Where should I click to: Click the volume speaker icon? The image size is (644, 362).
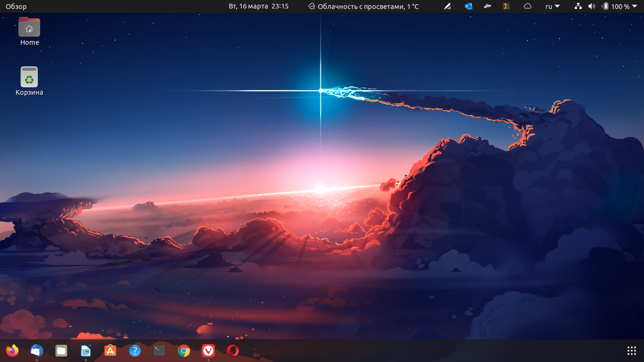[x=591, y=6]
